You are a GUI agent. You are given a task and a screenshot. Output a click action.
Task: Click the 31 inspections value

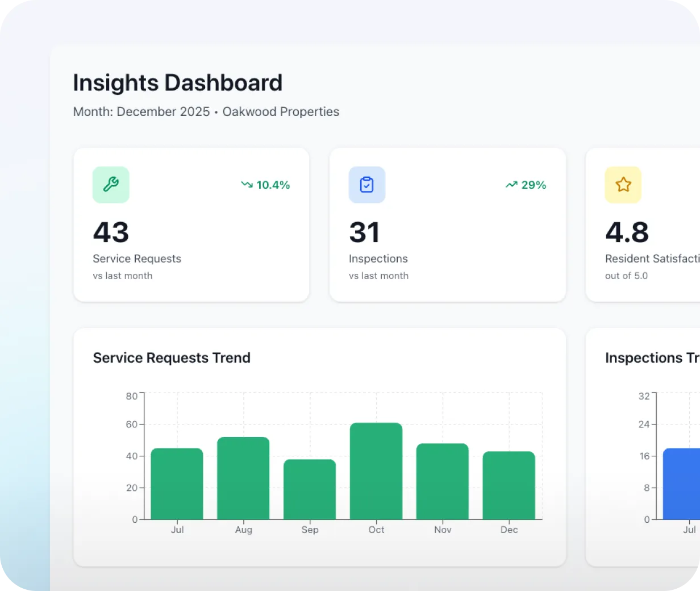[364, 232]
